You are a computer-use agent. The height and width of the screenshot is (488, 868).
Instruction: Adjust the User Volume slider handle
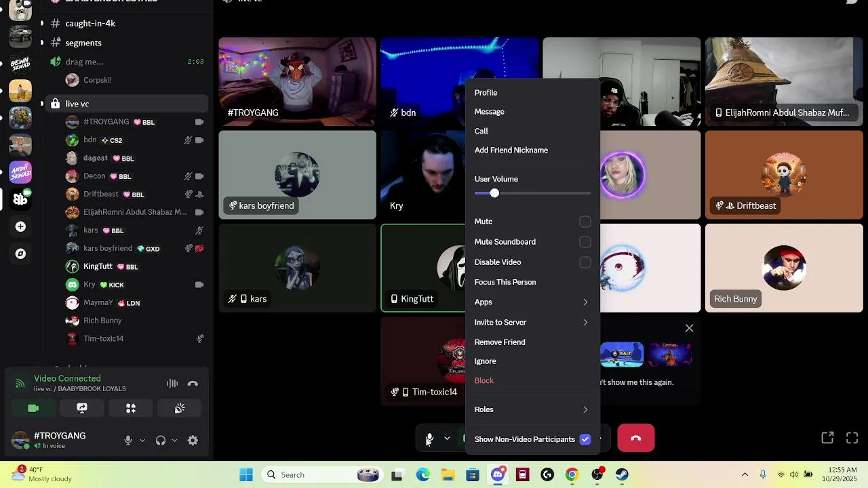[494, 193]
